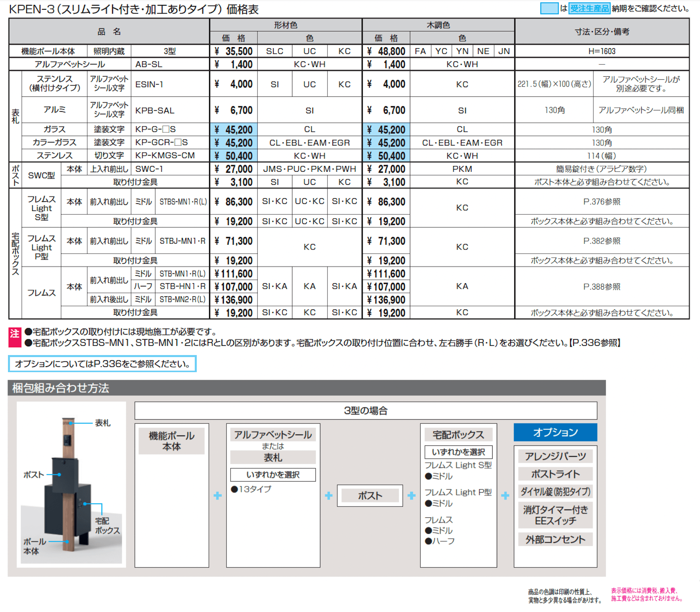Select the 機能ポール本体 diagram box
Viewport: 700px width, 612px height.
172,440
